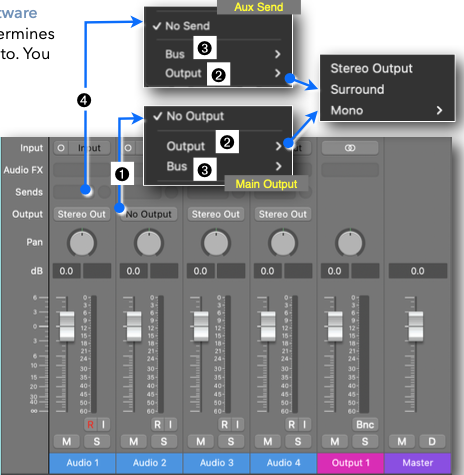
Task: Open Stereo Out output slot on Audio 1
Action: click(82, 214)
